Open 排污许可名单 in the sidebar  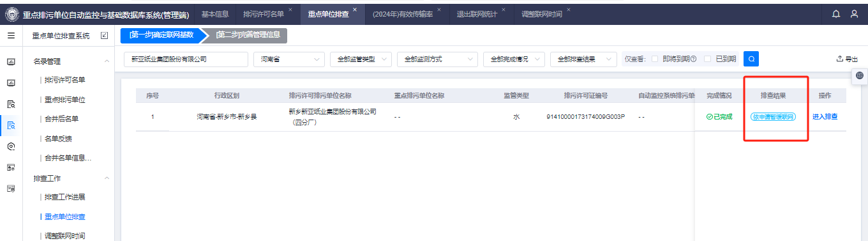[x=64, y=80]
